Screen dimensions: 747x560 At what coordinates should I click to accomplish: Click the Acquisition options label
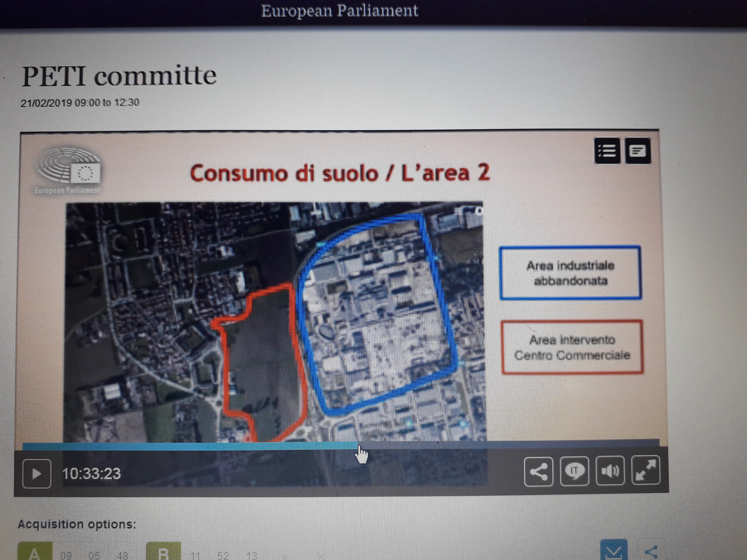click(x=77, y=524)
